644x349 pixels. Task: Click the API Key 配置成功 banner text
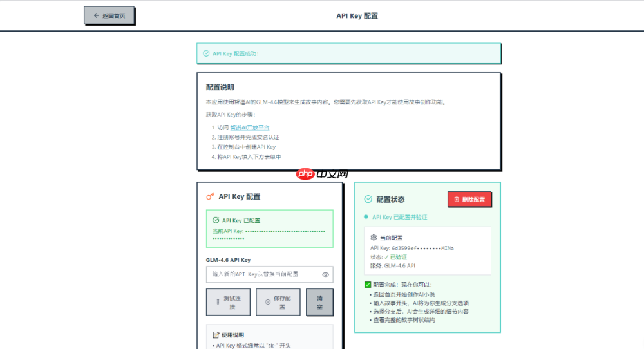(x=236, y=53)
